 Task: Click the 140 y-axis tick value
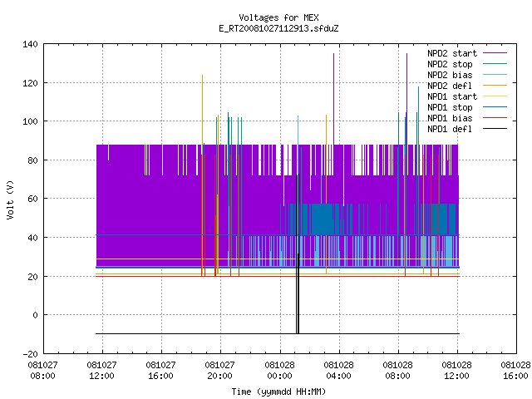tap(30, 44)
